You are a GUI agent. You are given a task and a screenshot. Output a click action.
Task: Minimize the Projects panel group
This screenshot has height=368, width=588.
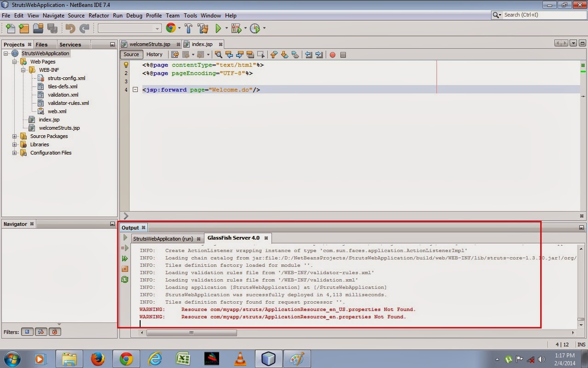tap(112, 45)
